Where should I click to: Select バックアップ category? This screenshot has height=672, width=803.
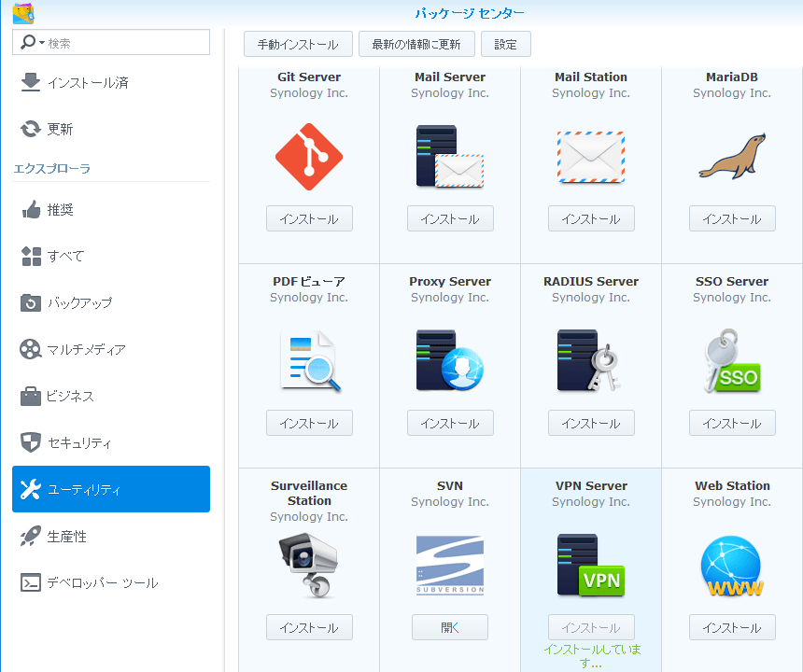(x=111, y=302)
